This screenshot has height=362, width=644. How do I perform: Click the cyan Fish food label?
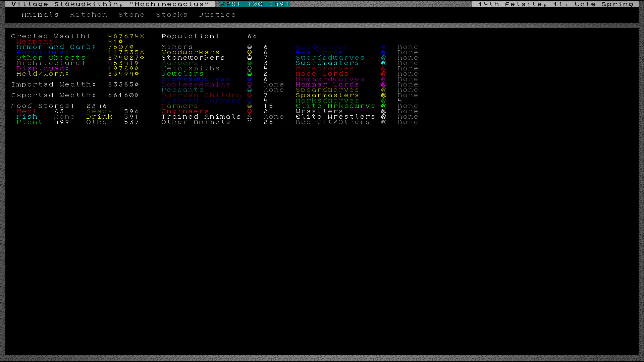pos(27,117)
